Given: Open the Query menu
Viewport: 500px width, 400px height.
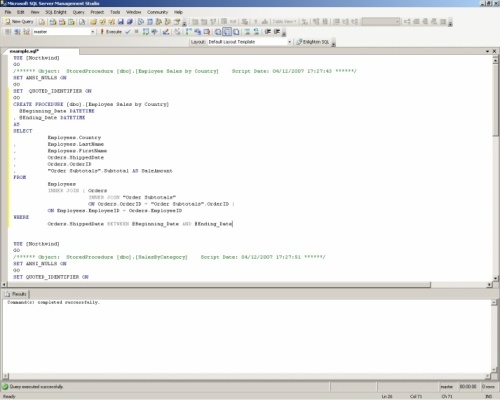Looking at the screenshot, I should [x=79, y=12].
